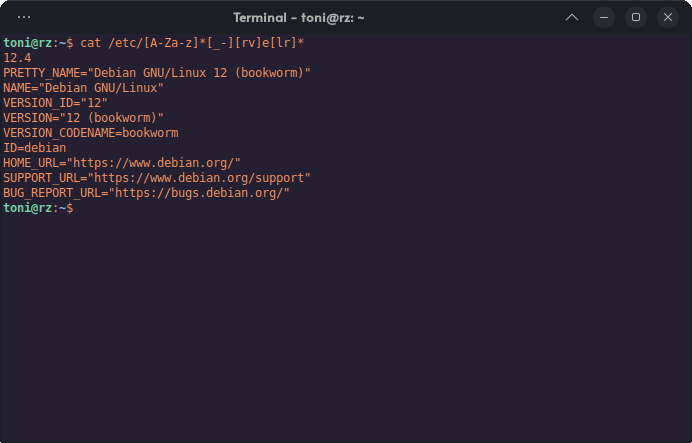Screen dimensions: 692x443
Task: Close the Terminal window
Action: (x=668, y=17)
